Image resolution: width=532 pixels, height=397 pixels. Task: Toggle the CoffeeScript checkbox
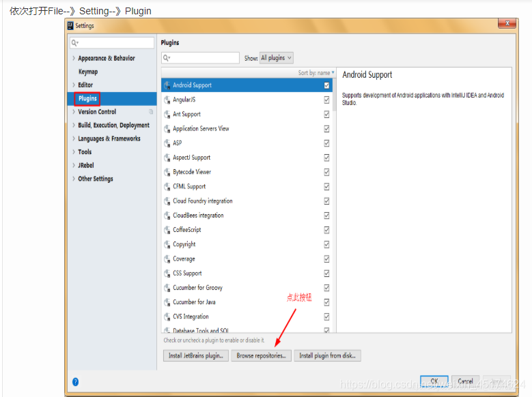coord(326,230)
